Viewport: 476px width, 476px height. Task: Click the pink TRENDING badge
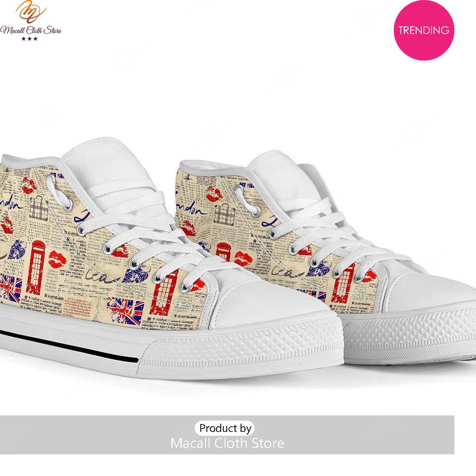(424, 30)
